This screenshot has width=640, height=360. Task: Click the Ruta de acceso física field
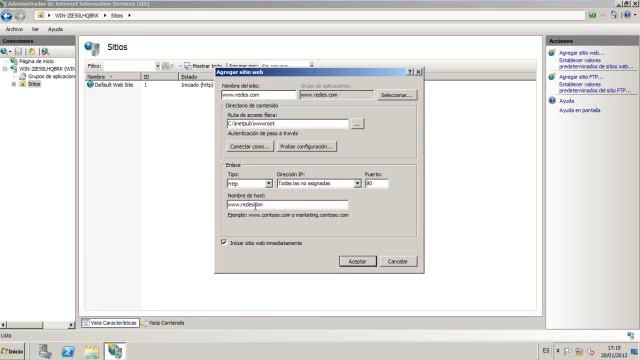tap(288, 124)
